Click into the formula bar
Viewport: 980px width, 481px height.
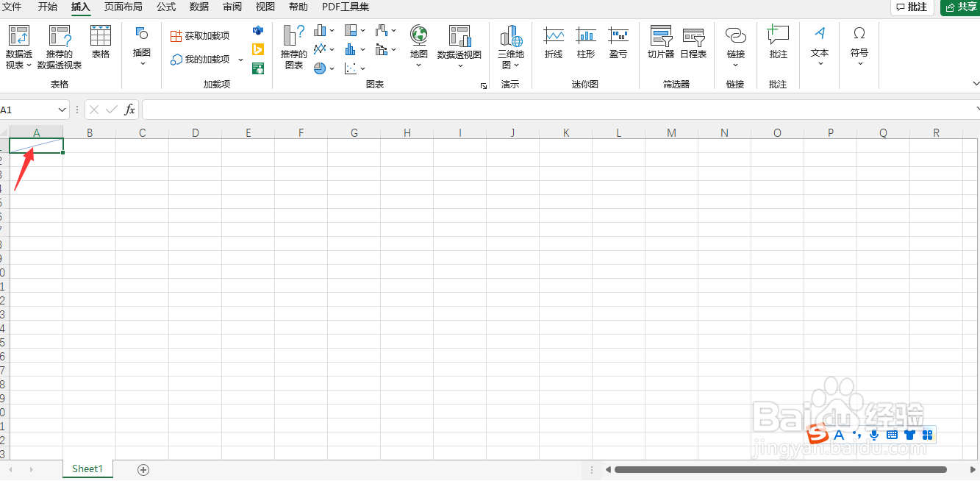(x=559, y=110)
